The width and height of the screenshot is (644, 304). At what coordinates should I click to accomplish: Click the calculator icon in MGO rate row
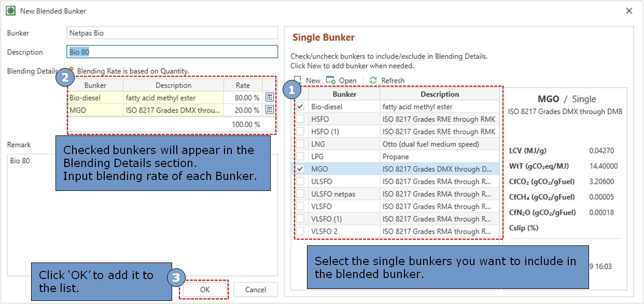point(269,110)
